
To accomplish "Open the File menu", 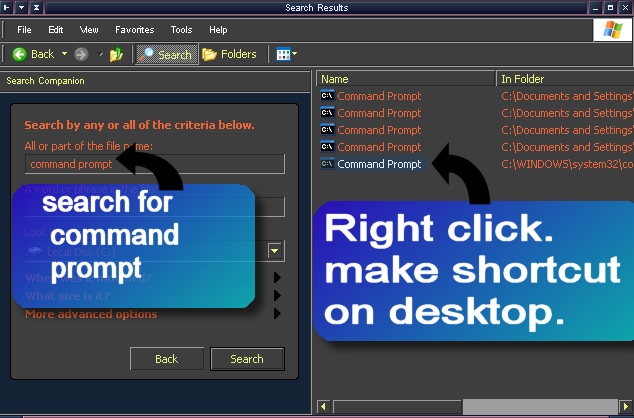I will point(24,30).
